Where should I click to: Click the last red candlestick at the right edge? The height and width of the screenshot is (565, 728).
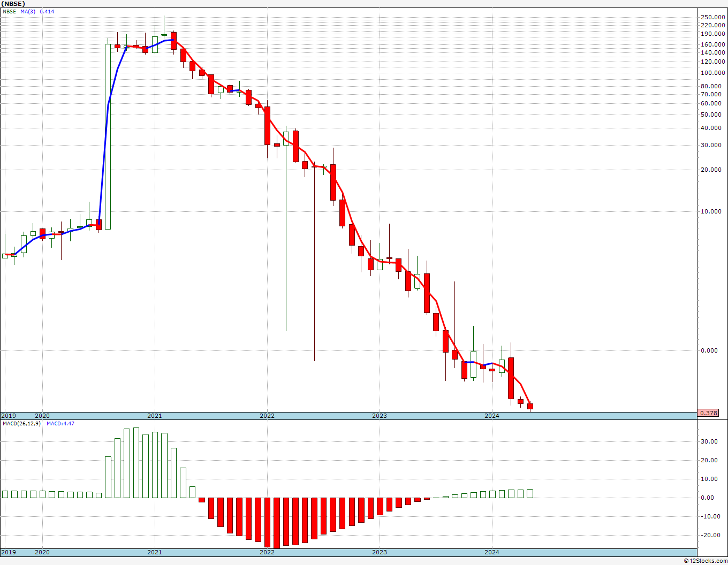(530, 406)
